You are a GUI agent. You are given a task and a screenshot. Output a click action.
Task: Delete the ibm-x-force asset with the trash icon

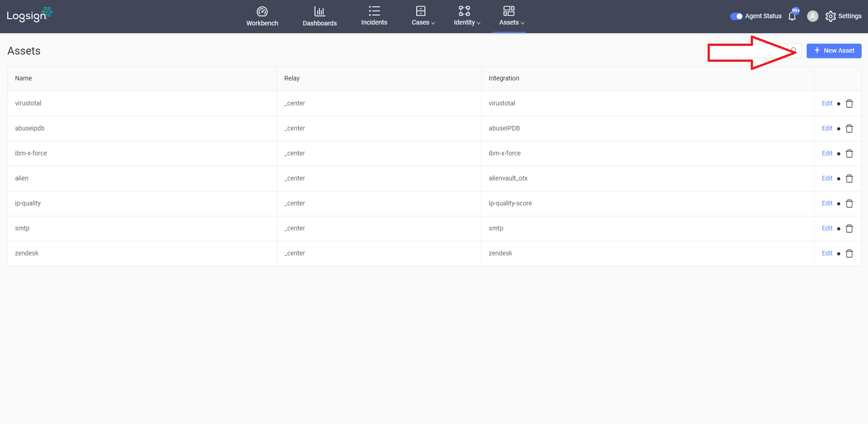[x=849, y=154]
